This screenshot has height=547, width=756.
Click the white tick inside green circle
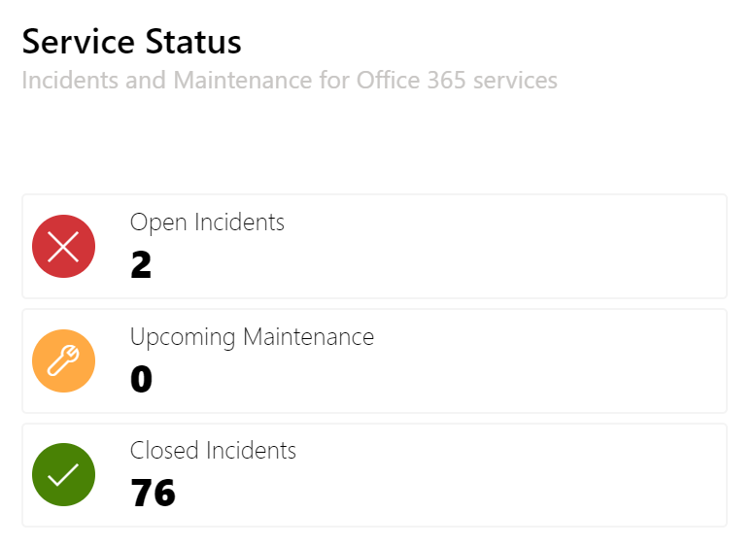click(x=63, y=475)
